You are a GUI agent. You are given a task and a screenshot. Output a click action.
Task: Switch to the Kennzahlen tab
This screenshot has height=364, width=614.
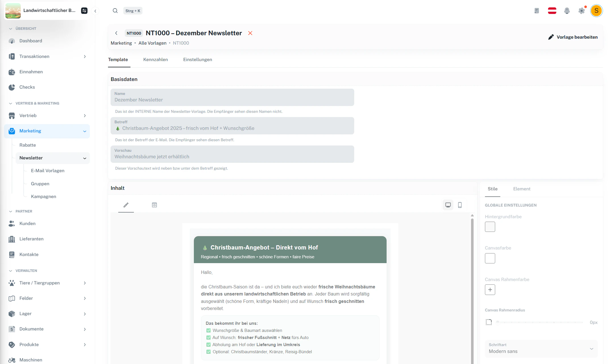pyautogui.click(x=155, y=60)
